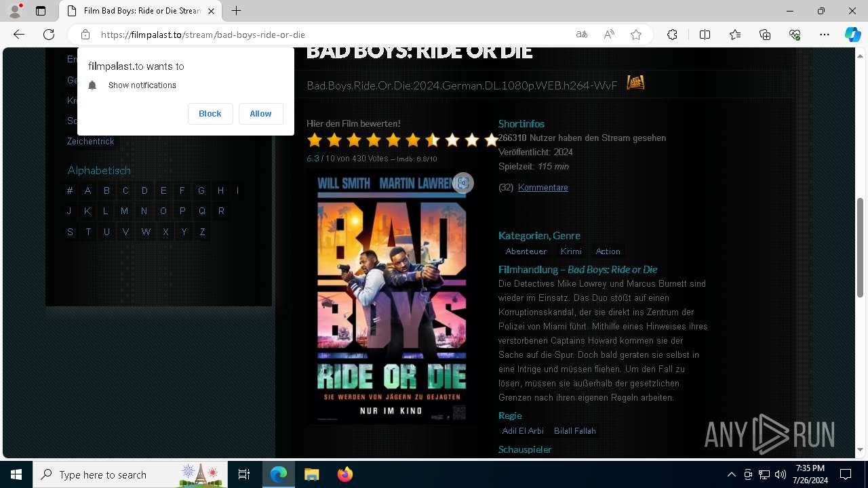Open the Windows Start menu
Screen dimensions: 868x488
point(16,474)
